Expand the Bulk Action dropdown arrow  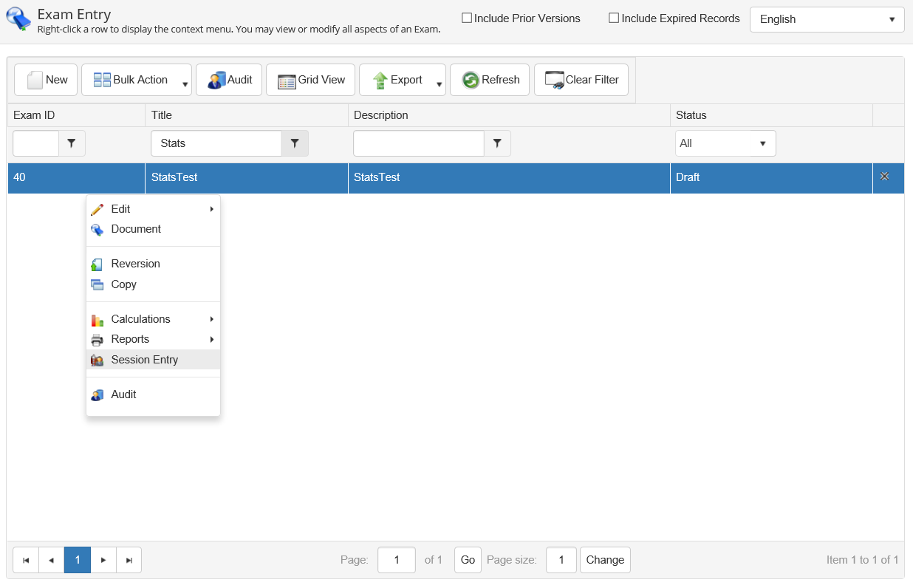[x=185, y=84]
